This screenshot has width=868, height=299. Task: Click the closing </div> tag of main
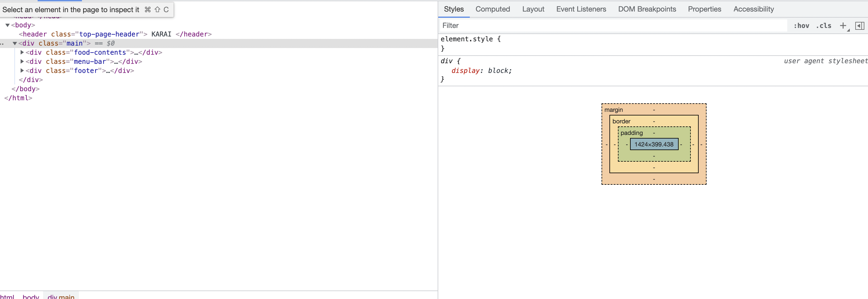pos(31,80)
